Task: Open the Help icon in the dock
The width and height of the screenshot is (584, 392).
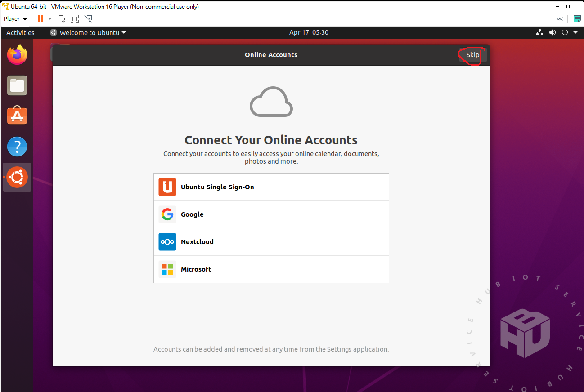Action: point(17,147)
